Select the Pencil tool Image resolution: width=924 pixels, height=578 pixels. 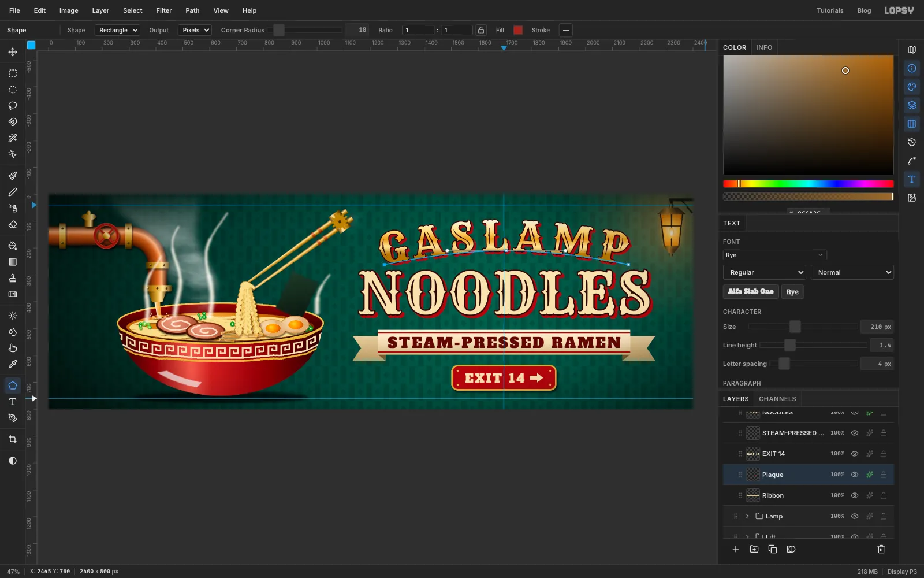13,192
